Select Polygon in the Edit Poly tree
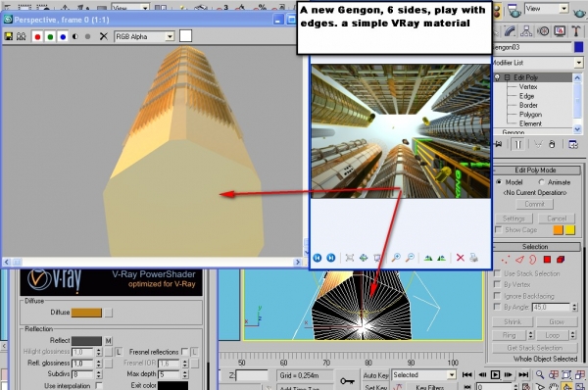Screen dimensions: 588x390 530,115
